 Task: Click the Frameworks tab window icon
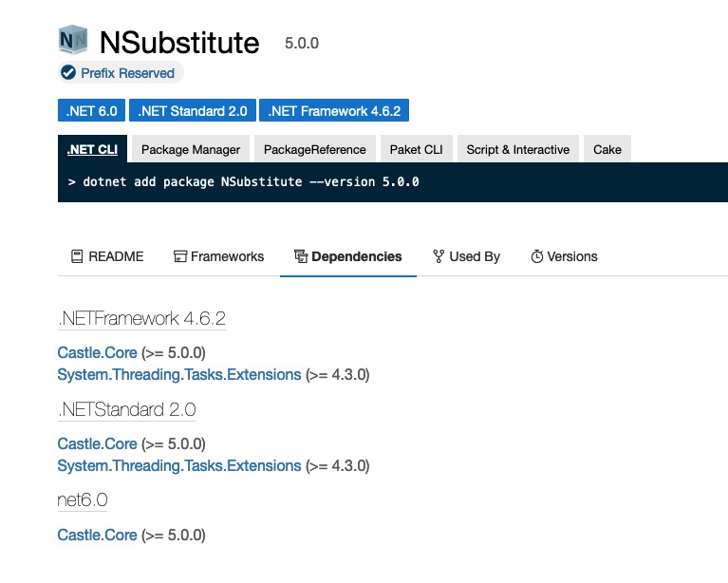point(179,256)
